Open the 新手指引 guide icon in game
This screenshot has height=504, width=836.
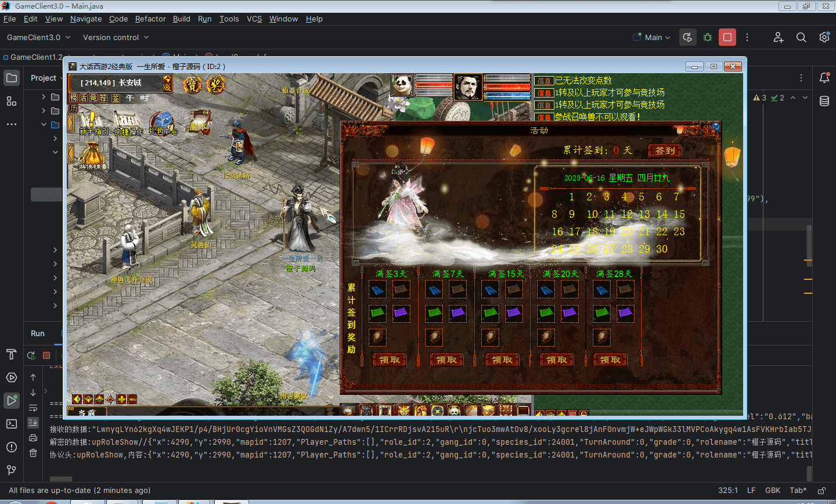pos(93,123)
